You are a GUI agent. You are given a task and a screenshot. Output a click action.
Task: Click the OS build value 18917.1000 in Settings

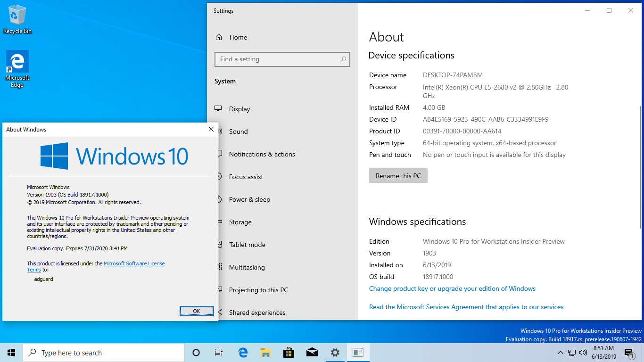[x=438, y=277]
